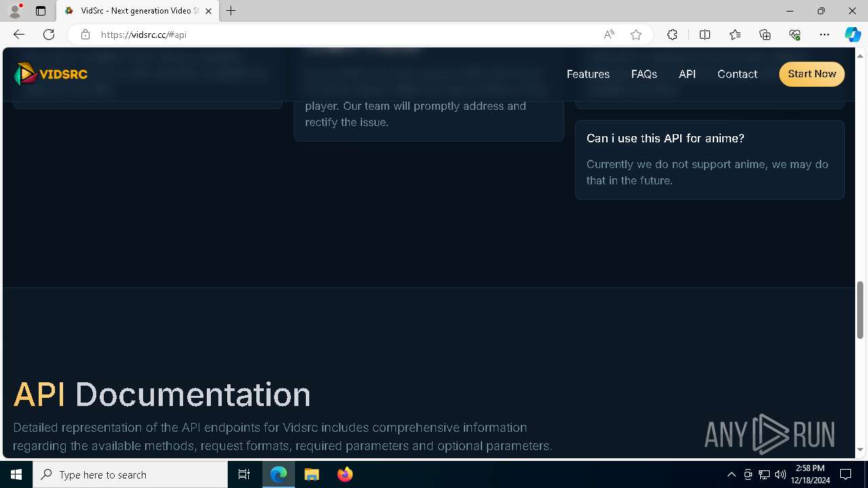Screen dimensions: 868x488
Task: Click the taskbar search box
Action: 130,474
